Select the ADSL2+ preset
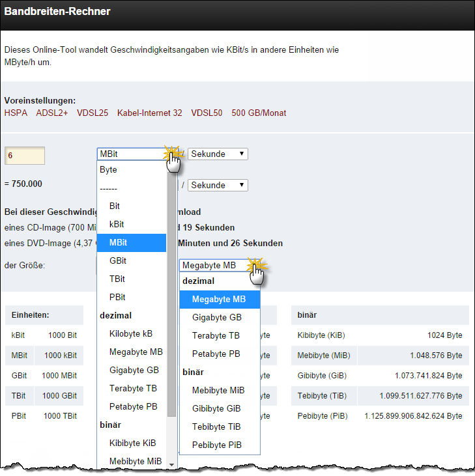 tap(52, 113)
